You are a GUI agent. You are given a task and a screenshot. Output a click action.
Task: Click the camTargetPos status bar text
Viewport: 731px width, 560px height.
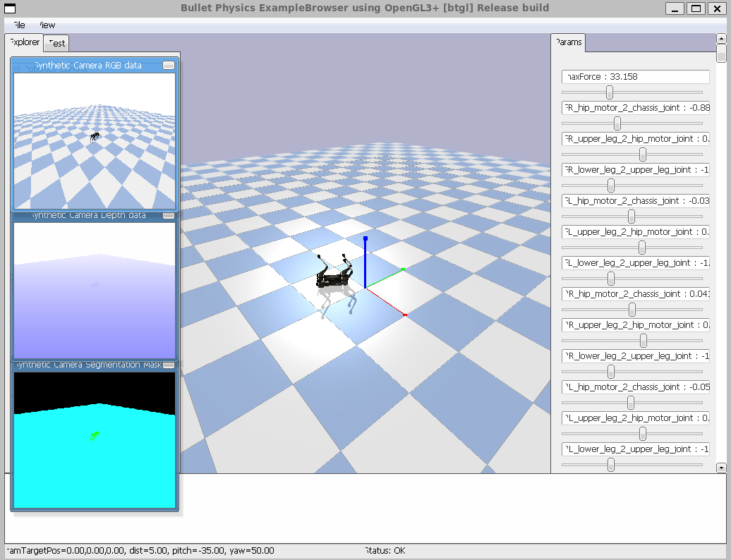click(x=140, y=551)
